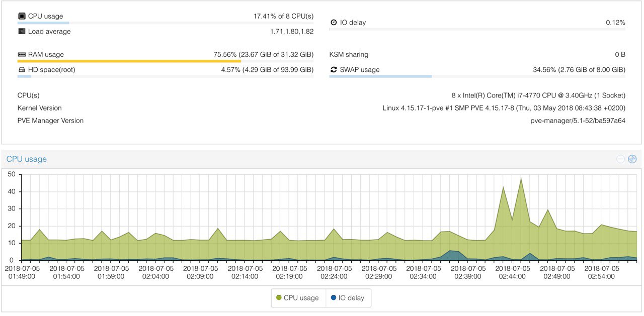This screenshot has height=316, width=644.
Task: Click the IO delay clock icon
Action: 334,23
